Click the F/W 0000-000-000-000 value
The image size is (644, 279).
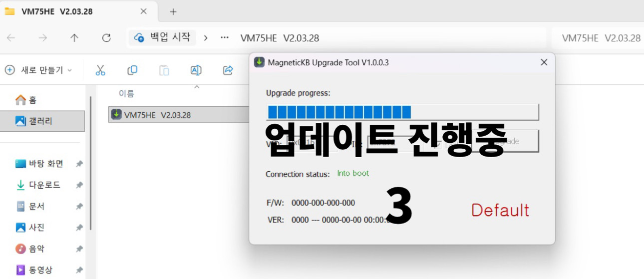[x=323, y=203]
